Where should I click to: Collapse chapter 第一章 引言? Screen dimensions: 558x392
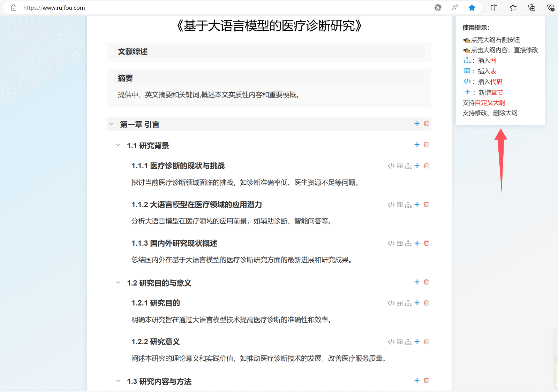(111, 124)
